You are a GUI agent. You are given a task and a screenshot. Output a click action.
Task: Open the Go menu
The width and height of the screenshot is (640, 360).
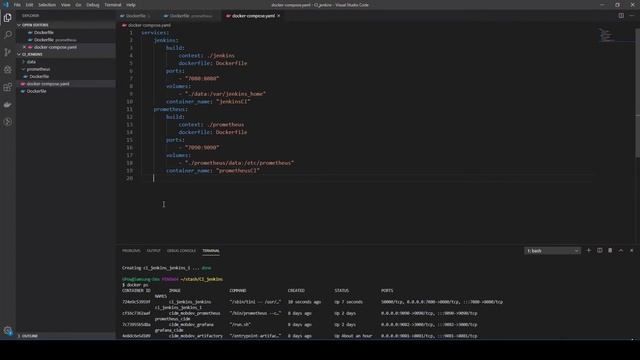(78, 5)
